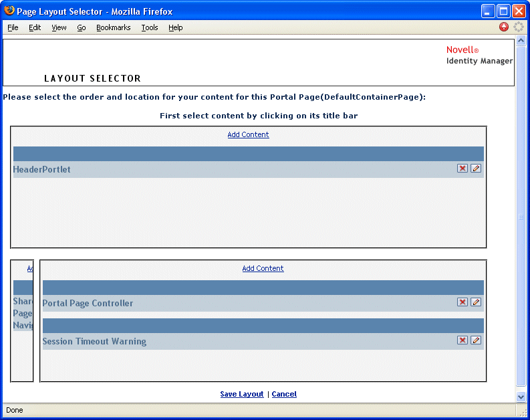This screenshot has height=420, width=530.
Task: Minimize the Firefox window
Action: 488,11
